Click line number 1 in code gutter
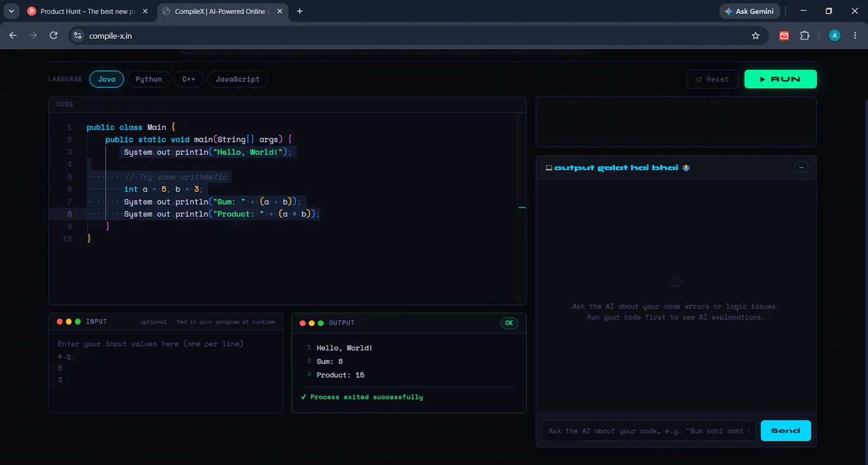The image size is (868, 465). coord(69,127)
